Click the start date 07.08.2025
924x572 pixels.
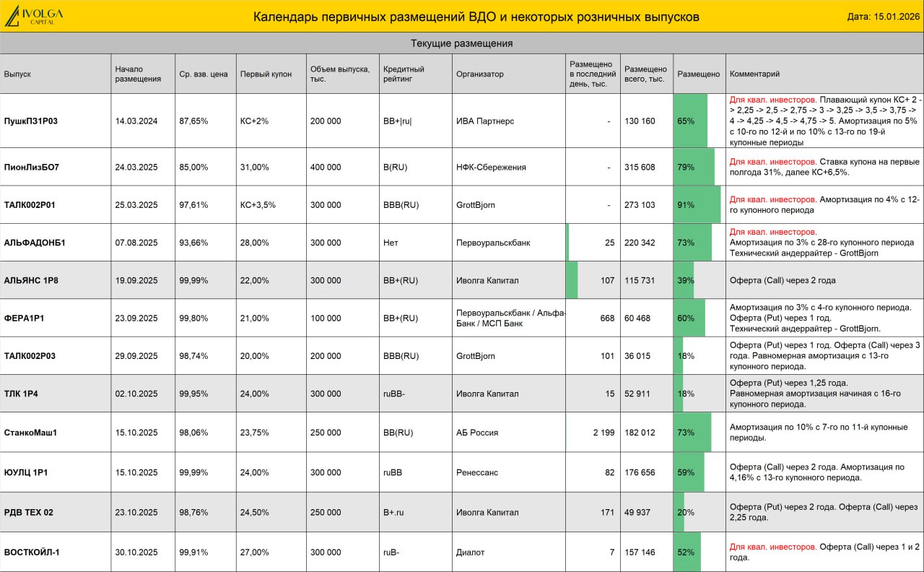point(136,243)
